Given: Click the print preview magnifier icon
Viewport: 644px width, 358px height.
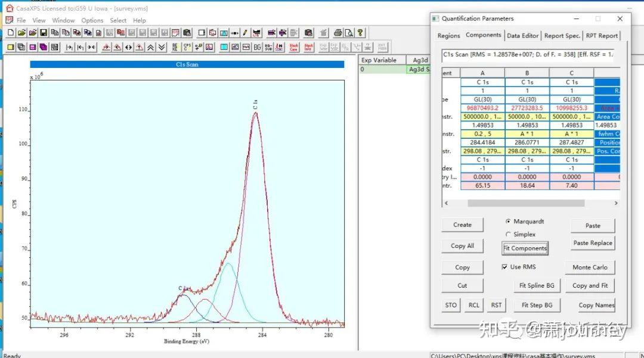Looking at the screenshot, I should point(349,33).
